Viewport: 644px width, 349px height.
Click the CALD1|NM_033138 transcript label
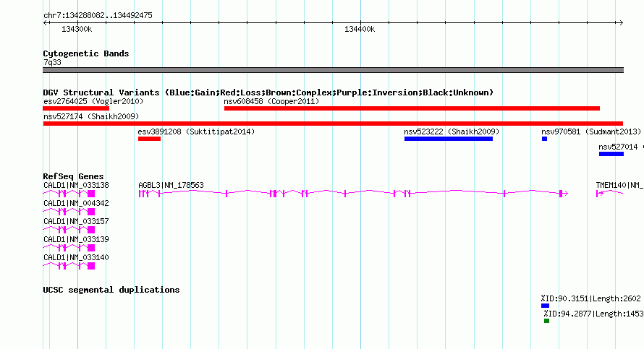pyautogui.click(x=77, y=186)
